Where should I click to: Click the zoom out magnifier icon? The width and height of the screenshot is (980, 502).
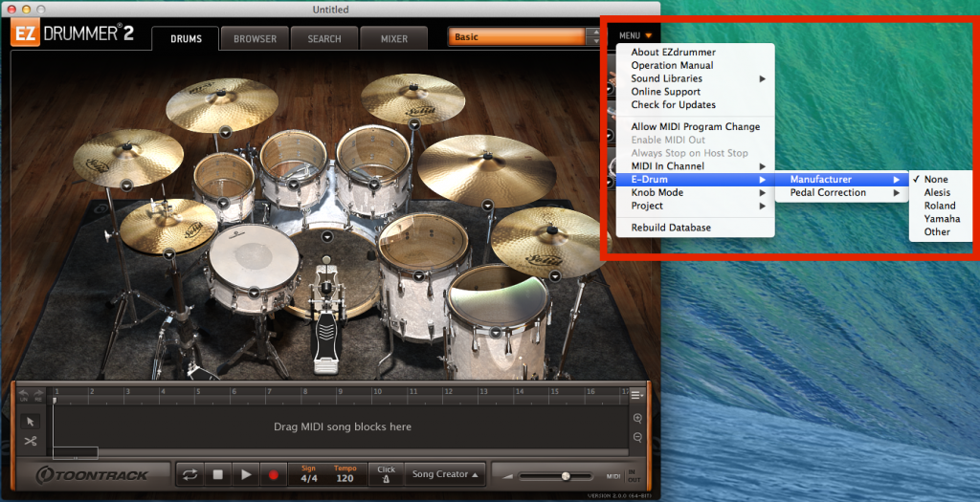[637, 438]
